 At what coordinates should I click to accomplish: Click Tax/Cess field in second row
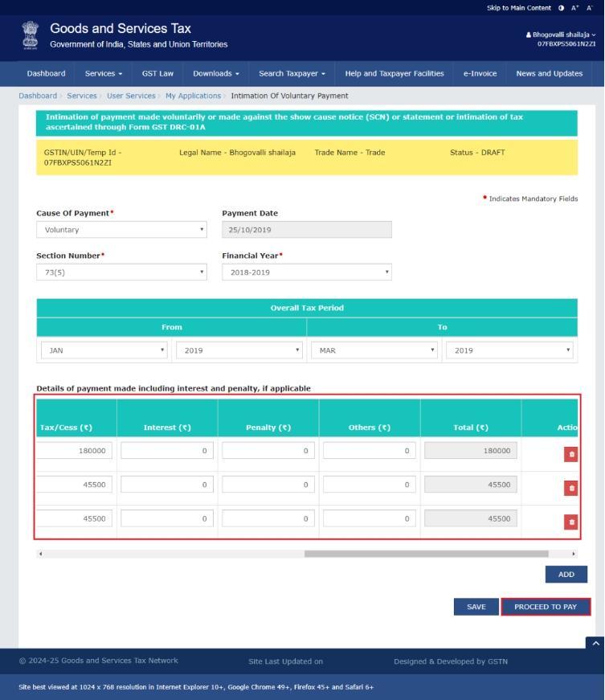74,485
